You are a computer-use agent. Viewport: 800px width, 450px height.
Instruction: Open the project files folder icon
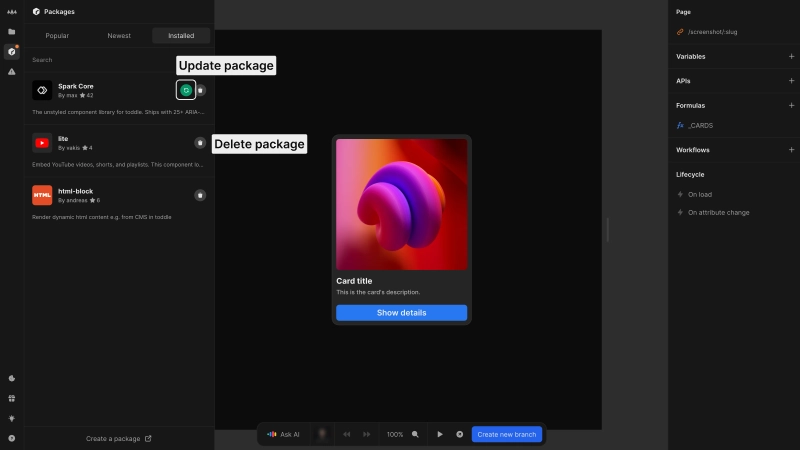(x=12, y=32)
